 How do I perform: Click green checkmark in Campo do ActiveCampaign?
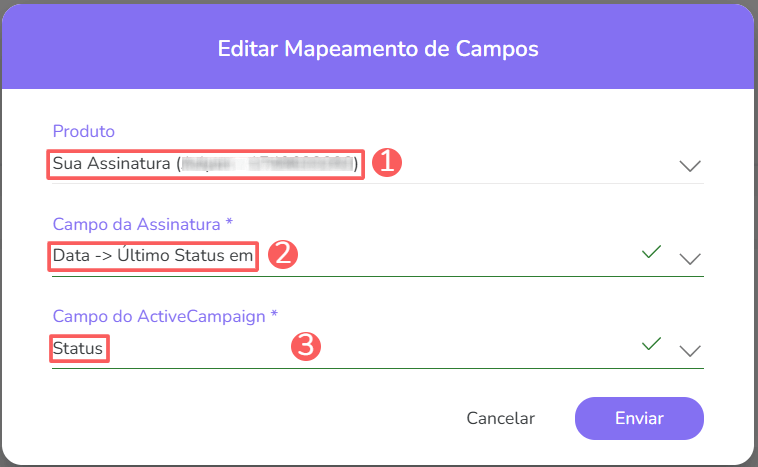(x=652, y=345)
